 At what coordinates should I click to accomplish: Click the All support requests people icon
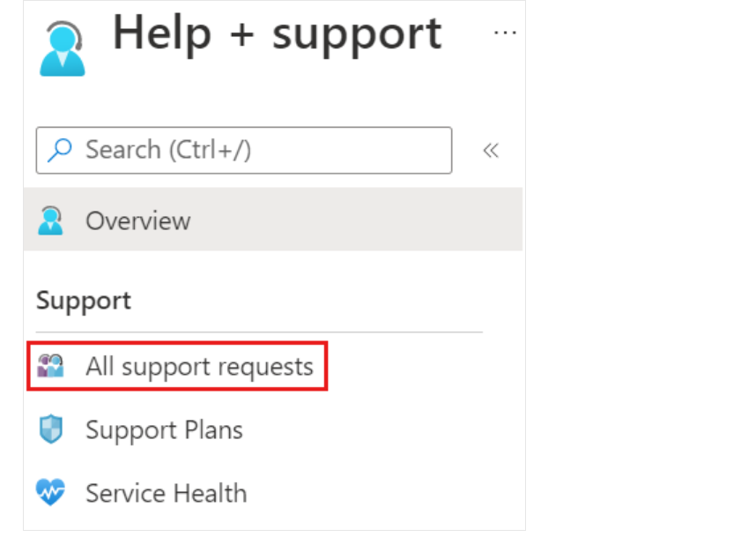click(50, 366)
